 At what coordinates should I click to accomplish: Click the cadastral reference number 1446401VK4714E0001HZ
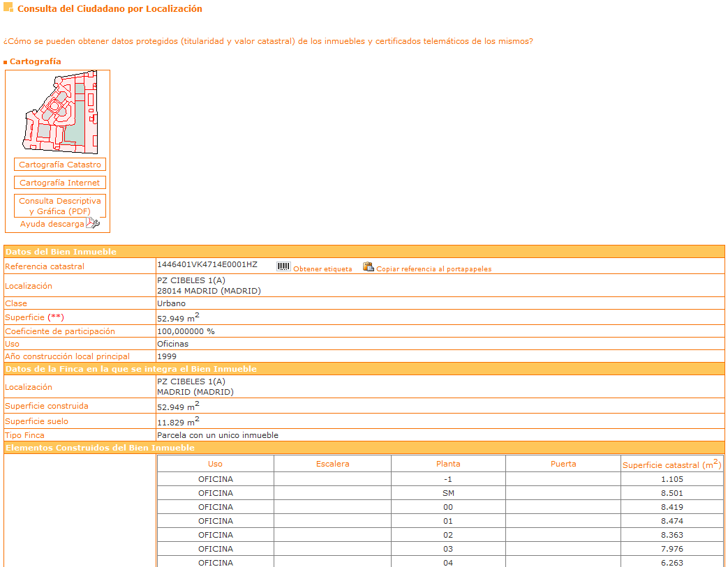click(207, 265)
